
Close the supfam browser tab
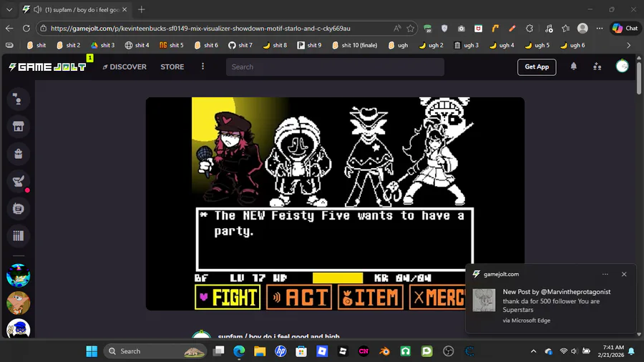click(125, 9)
